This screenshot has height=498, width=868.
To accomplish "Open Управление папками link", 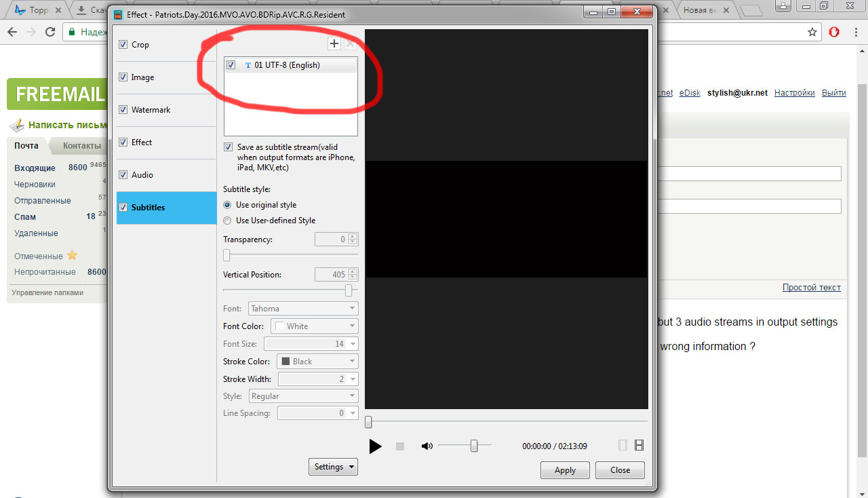I will 47,293.
